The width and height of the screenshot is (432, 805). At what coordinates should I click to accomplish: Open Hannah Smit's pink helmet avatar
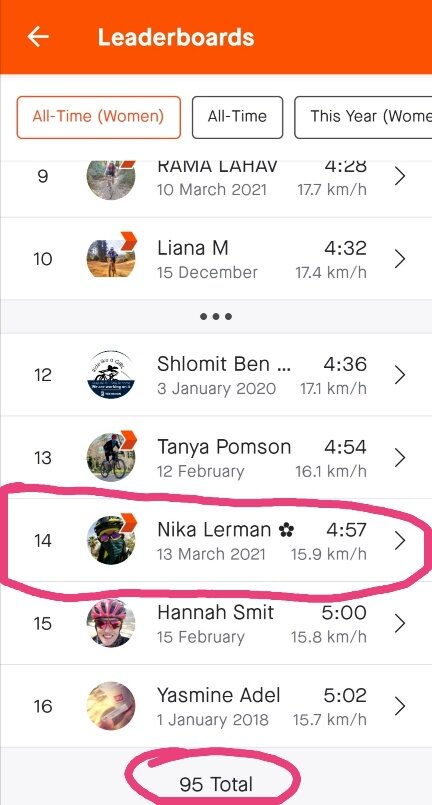tap(111, 623)
